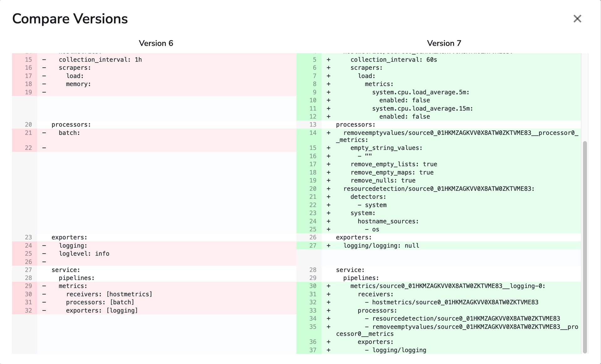This screenshot has width=601, height=364.
Task: Click the plus marker beside enabled: false line
Action: tap(328, 100)
